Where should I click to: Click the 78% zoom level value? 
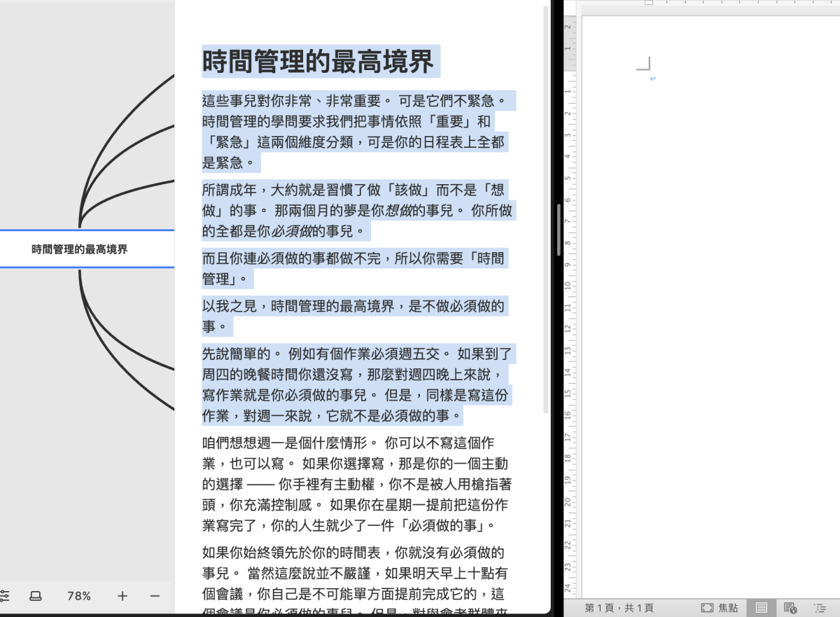(x=79, y=596)
